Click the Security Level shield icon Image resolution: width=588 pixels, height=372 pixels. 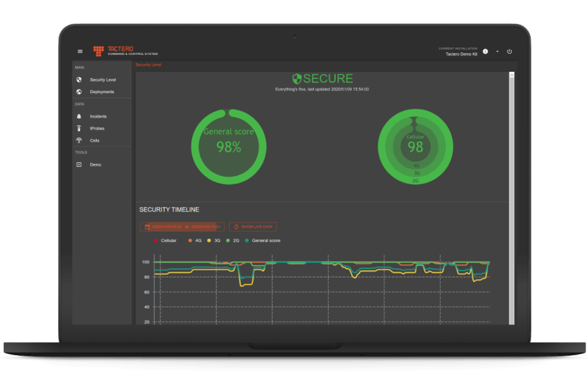pyautogui.click(x=79, y=80)
